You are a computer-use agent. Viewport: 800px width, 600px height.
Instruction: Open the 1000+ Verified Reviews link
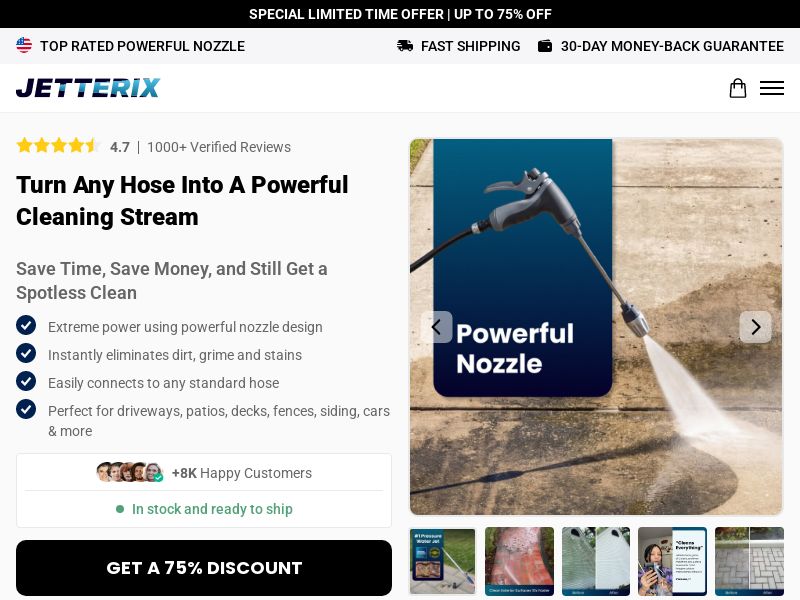219,147
